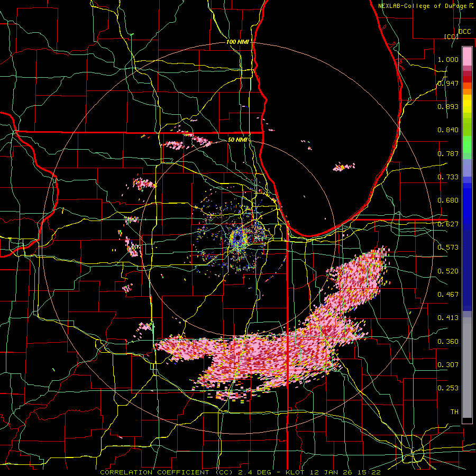Click the 0.893 scale value
The width and height of the screenshot is (476, 476).
tap(448, 106)
